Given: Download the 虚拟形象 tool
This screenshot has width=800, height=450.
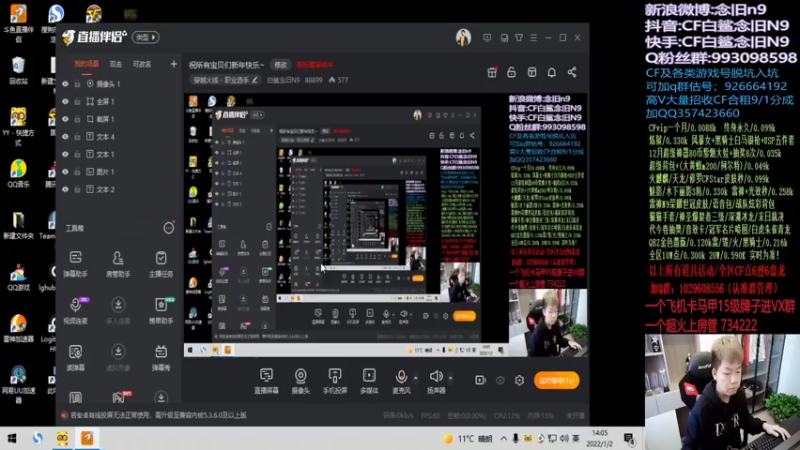Looking at the screenshot, I should pyautogui.click(x=118, y=358).
